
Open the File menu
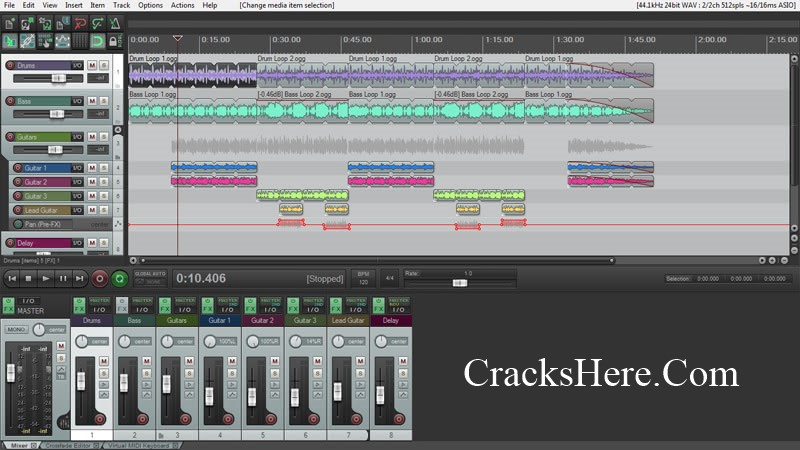pos(9,5)
